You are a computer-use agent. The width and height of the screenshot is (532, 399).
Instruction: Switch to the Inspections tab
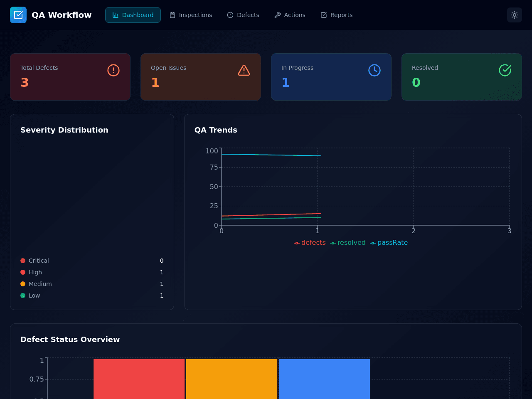(x=191, y=15)
